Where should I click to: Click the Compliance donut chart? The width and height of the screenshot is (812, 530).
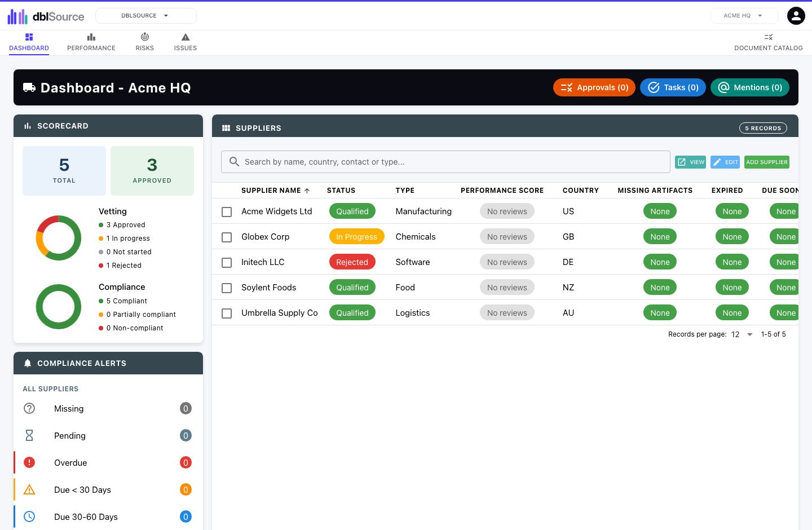pos(59,307)
